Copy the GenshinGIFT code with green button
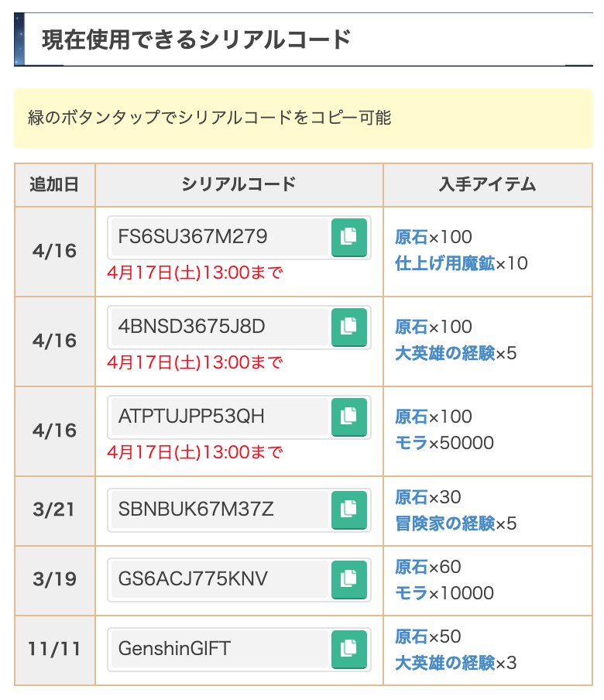The height and width of the screenshot is (700, 604). coord(349,649)
